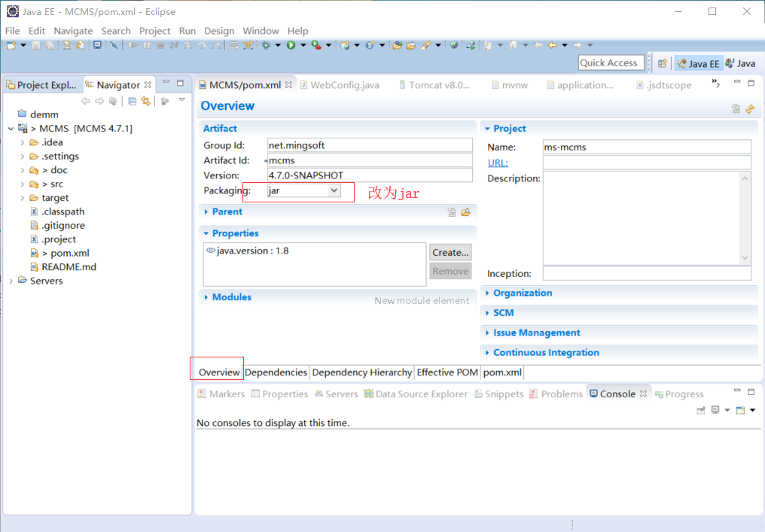Click the Select Parent icon in Parent section
The image size is (765, 532).
(452, 212)
